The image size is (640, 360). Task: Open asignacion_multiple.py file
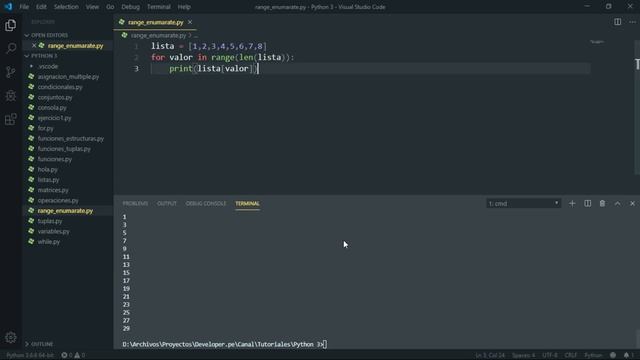68,77
